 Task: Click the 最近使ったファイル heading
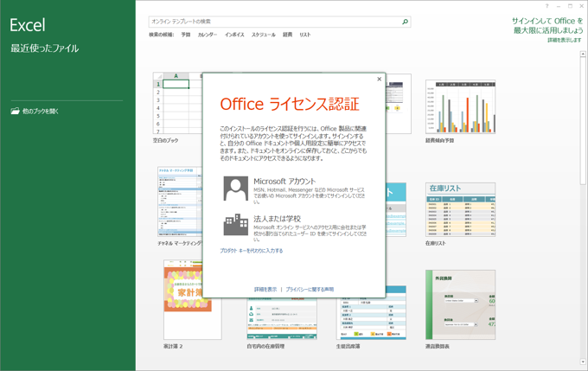coord(45,48)
